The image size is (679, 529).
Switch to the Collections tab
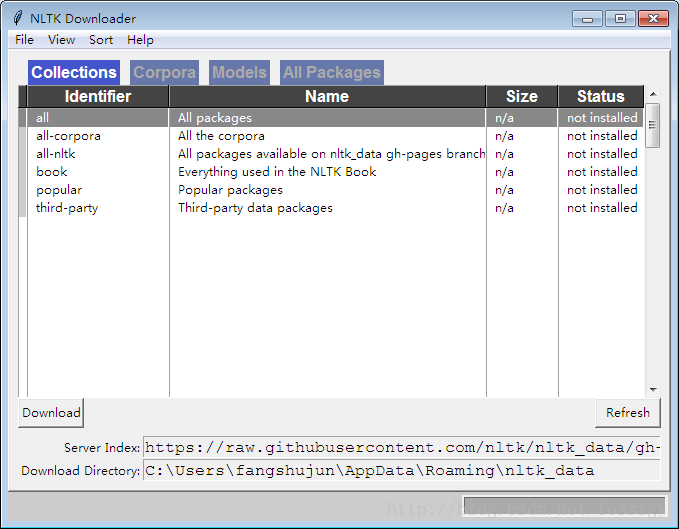74,72
